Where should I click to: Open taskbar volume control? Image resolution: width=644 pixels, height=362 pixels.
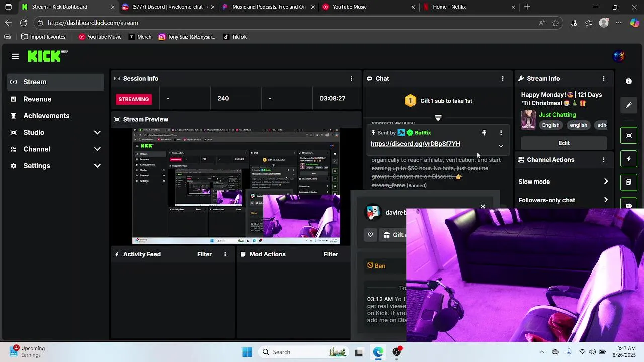[x=592, y=352]
